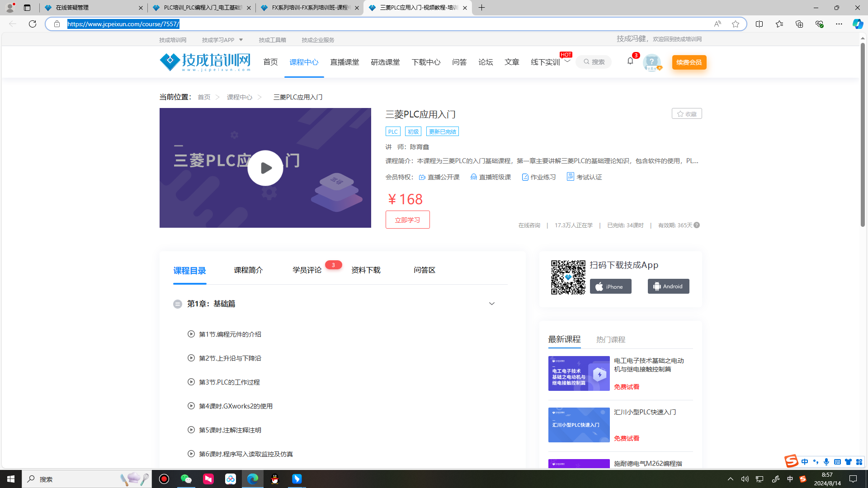Click the 立即学习 button
Screen dimensions: 868x488
coord(407,220)
